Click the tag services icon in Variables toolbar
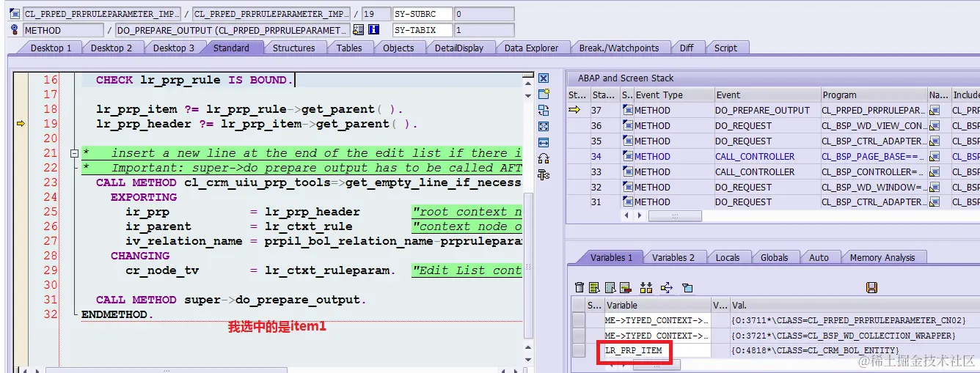The image size is (980, 373). pos(687,287)
